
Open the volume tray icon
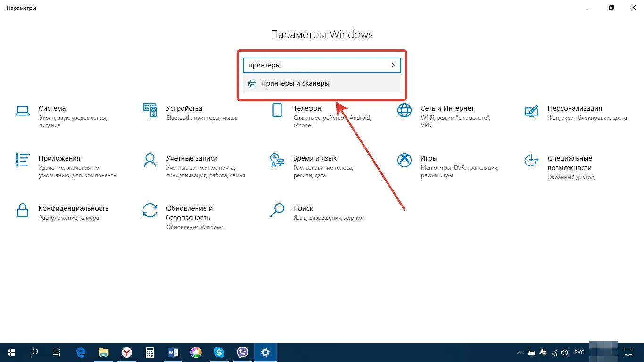point(565,353)
